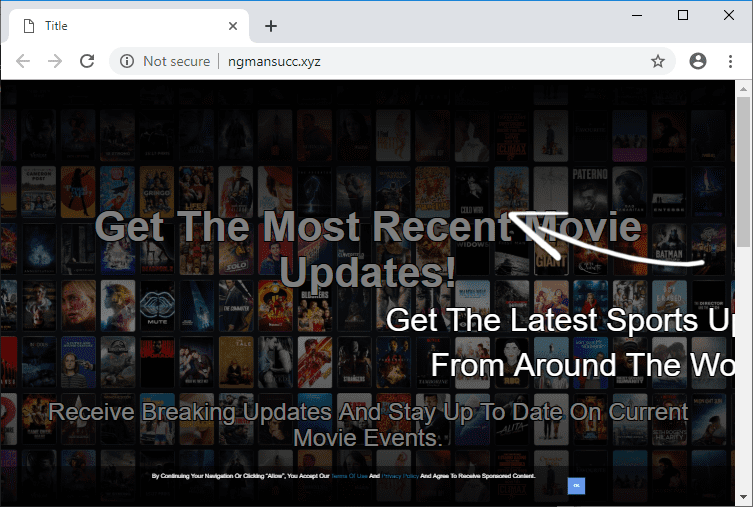Image resolution: width=753 pixels, height=507 pixels.
Task: Bookmark this page with the star
Action: (658, 61)
